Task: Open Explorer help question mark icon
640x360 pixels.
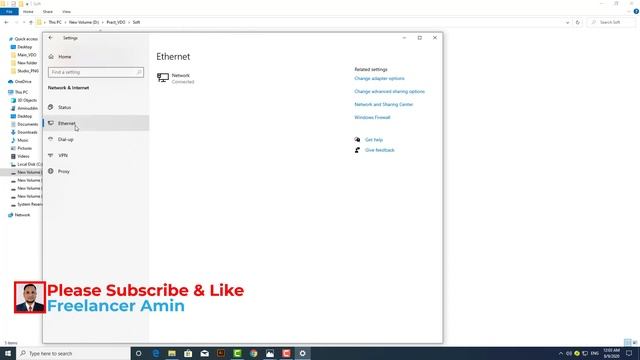Action: click(636, 11)
